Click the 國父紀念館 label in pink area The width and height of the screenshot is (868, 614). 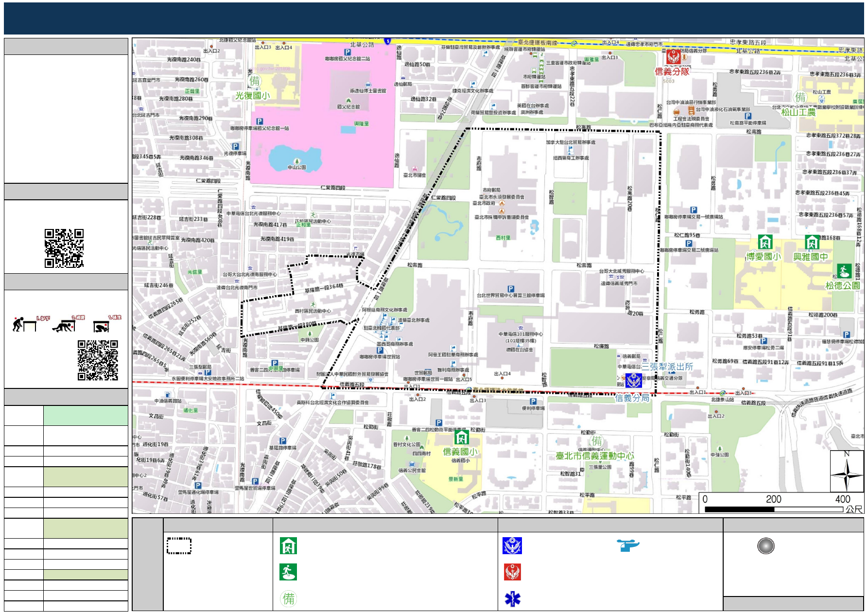tap(348, 106)
